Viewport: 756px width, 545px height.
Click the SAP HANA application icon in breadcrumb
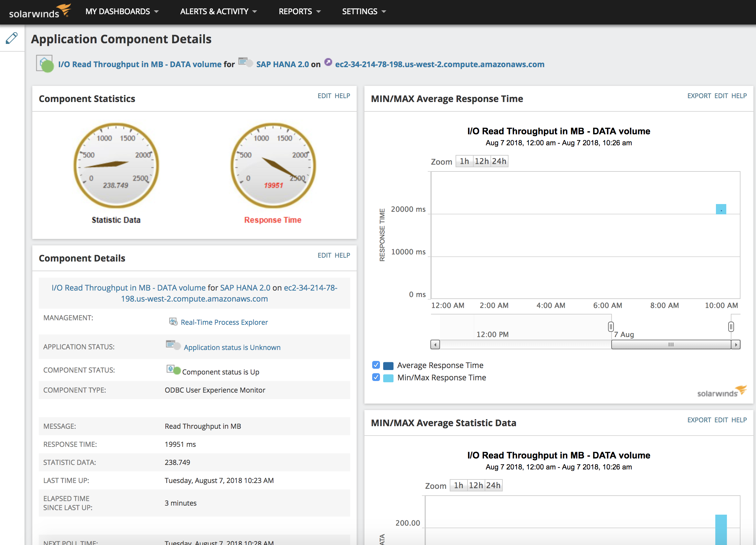(x=245, y=62)
